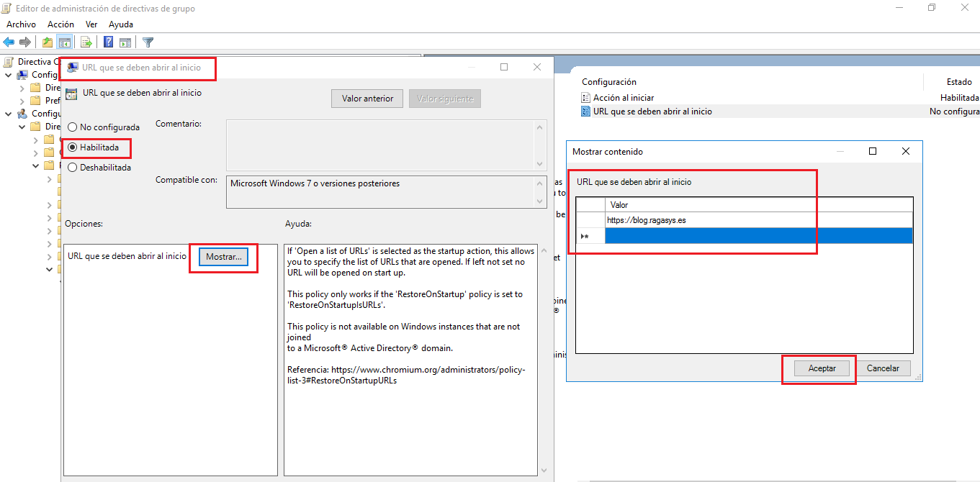
Task: Collapse the Configuración de usuario node
Action: 9,113
